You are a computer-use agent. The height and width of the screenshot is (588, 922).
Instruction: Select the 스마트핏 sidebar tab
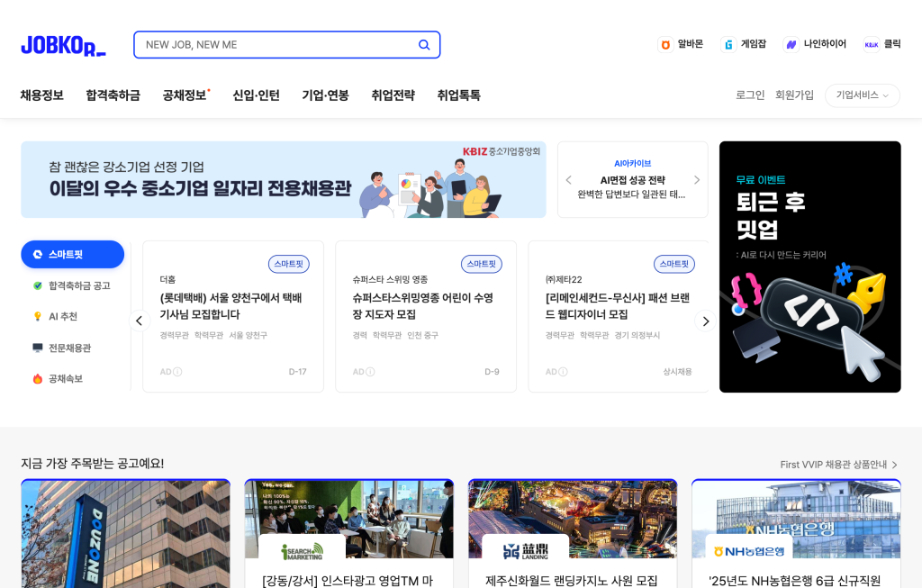72,255
